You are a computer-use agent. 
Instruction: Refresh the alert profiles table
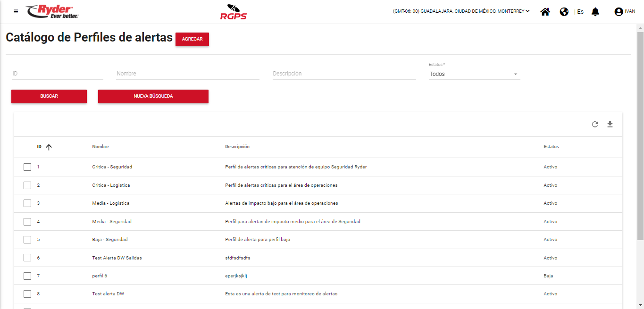(x=595, y=124)
